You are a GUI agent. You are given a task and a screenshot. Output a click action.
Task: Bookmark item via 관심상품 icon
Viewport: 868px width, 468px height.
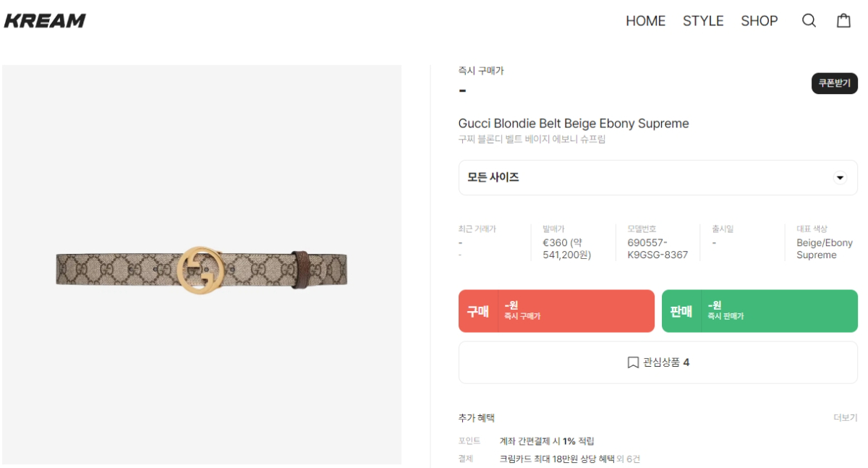(x=633, y=362)
